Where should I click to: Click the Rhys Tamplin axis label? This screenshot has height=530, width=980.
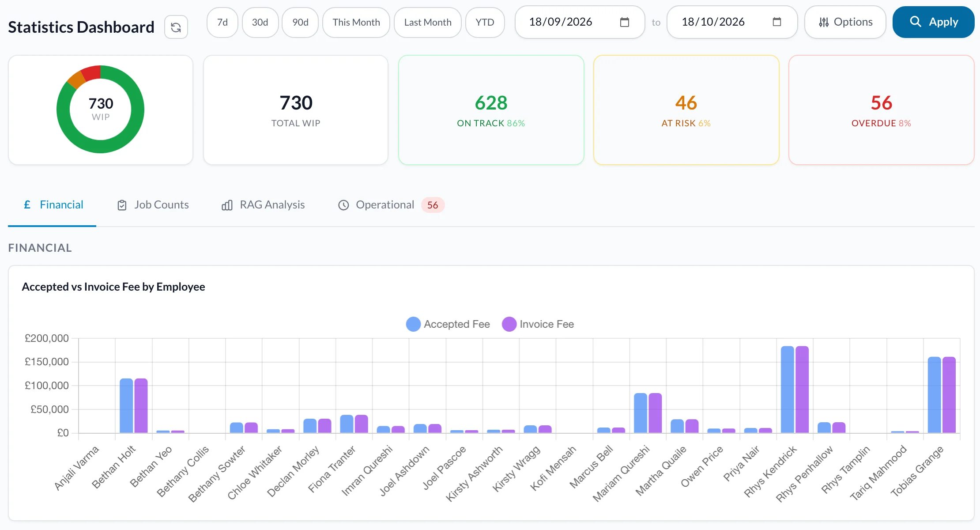(x=845, y=469)
